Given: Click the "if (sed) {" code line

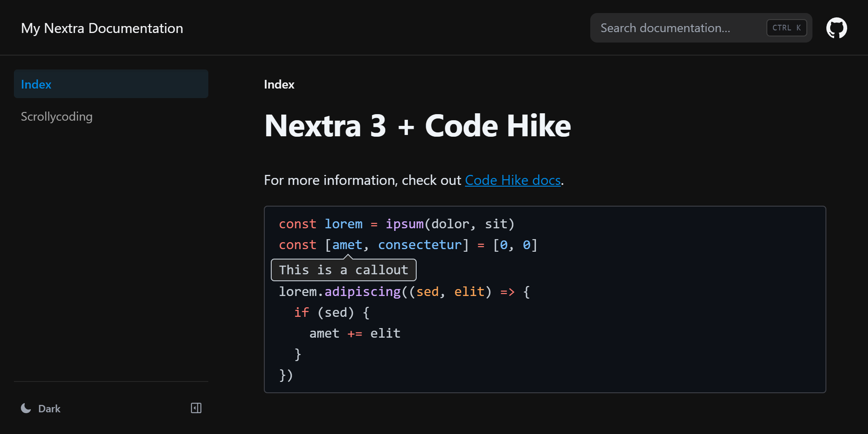Looking at the screenshot, I should (332, 312).
